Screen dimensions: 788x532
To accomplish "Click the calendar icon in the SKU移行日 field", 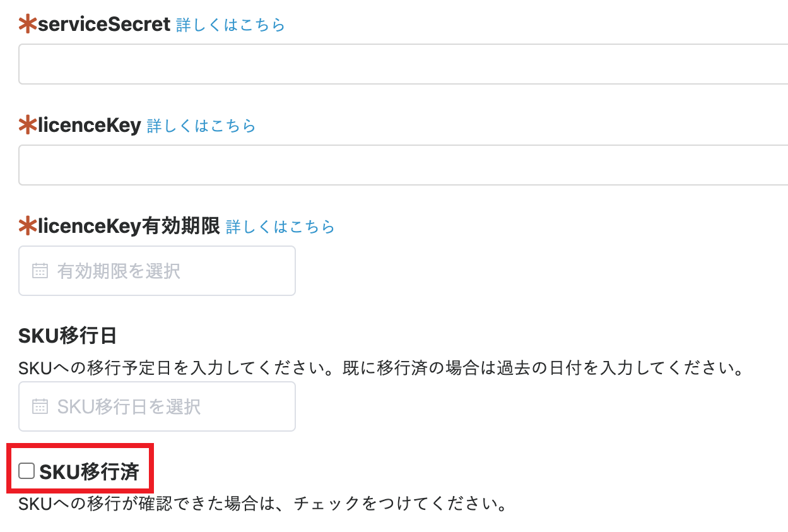I will click(40, 406).
